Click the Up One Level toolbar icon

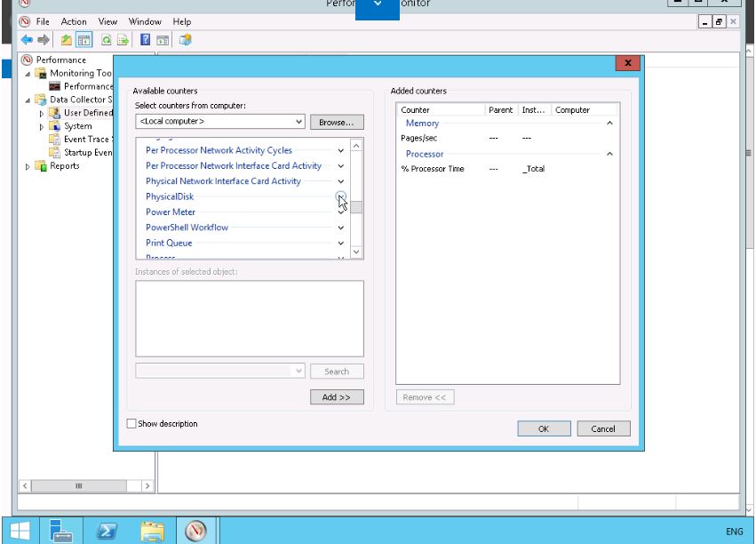click(x=67, y=40)
